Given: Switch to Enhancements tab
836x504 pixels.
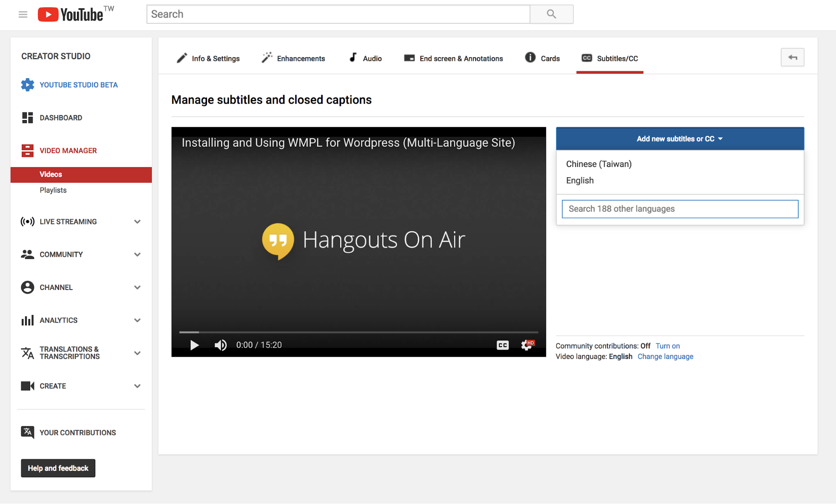Looking at the screenshot, I should [x=293, y=59].
